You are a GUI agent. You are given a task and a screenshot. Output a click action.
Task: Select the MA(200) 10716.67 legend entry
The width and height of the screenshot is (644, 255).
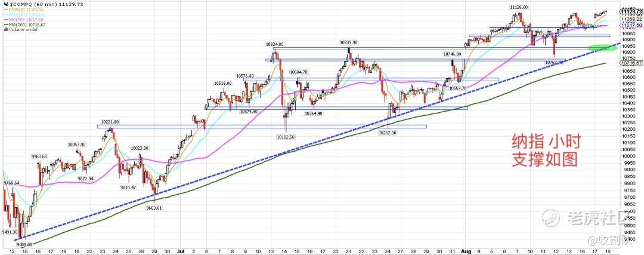pyautogui.click(x=24, y=24)
